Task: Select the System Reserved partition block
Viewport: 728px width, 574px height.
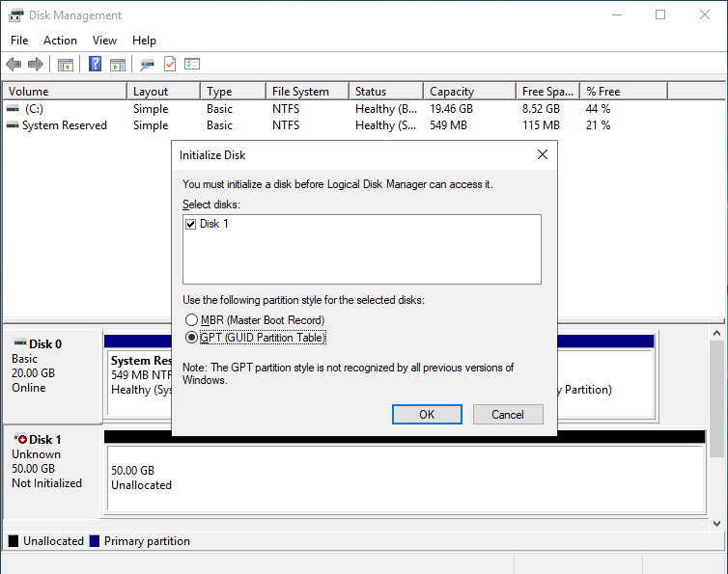Action: (140, 382)
